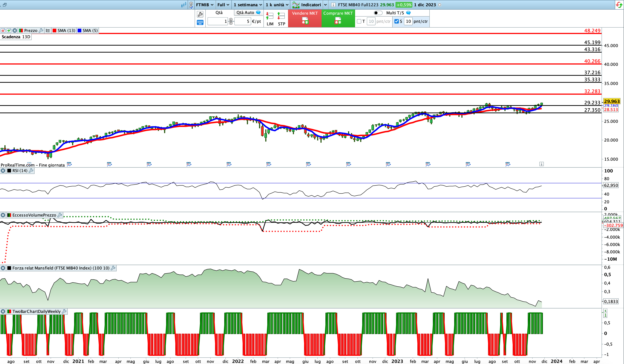
Task: Click the Prezzo green-red color swatch
Action: (21, 31)
